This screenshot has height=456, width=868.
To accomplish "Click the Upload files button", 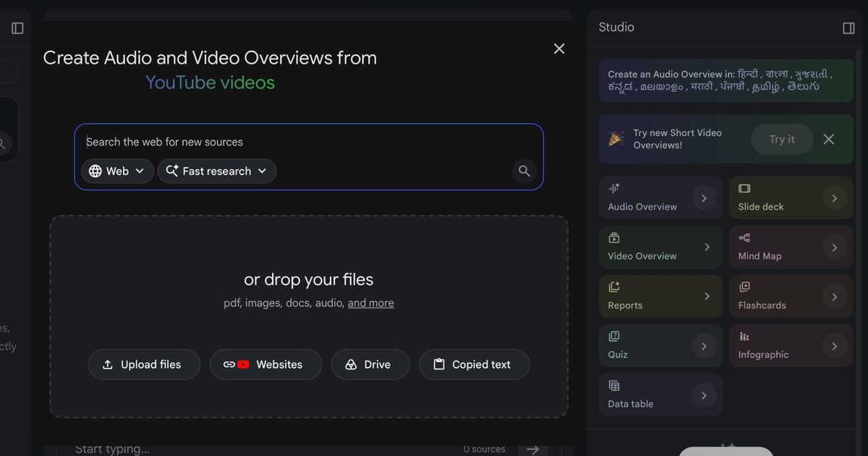I will 144,365.
